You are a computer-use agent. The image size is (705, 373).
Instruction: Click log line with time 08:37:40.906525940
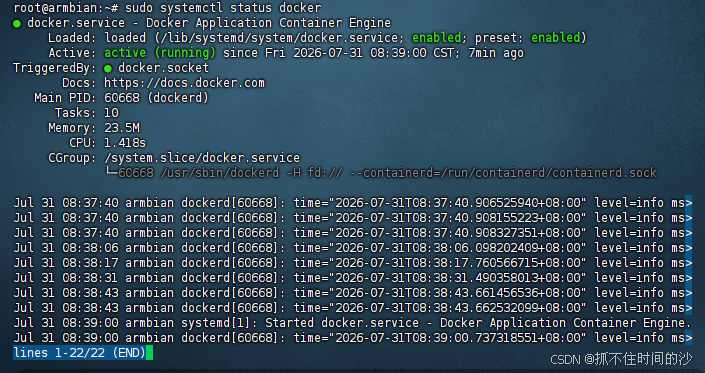352,203
